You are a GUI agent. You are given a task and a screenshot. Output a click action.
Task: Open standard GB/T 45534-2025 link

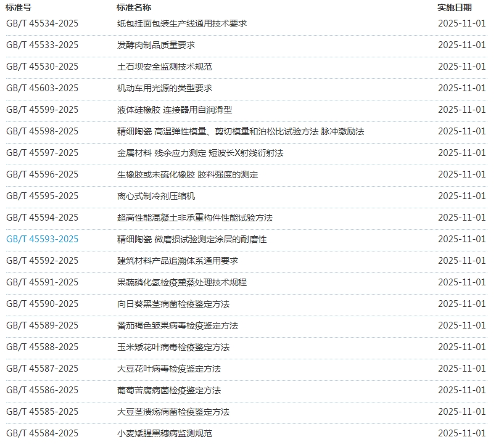42,23
